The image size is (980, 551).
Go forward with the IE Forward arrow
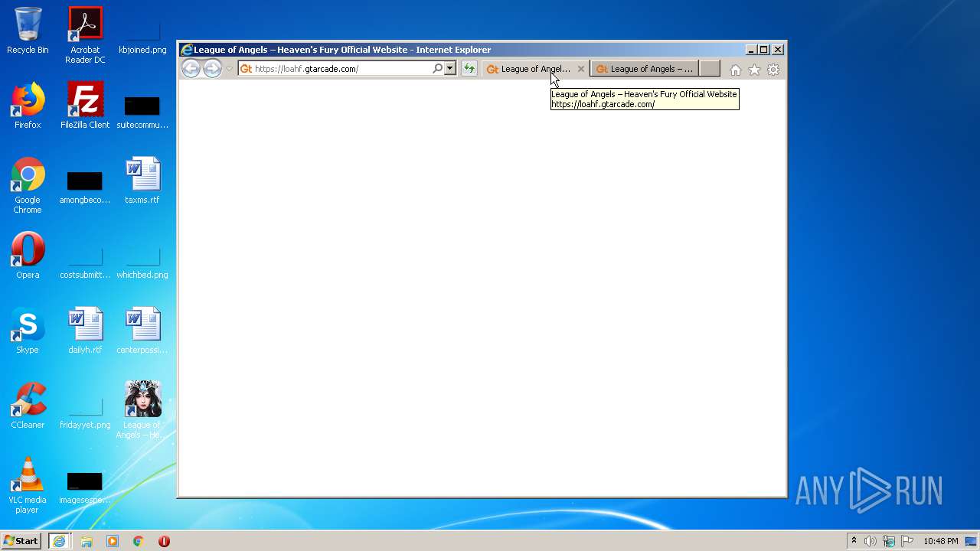click(x=212, y=69)
